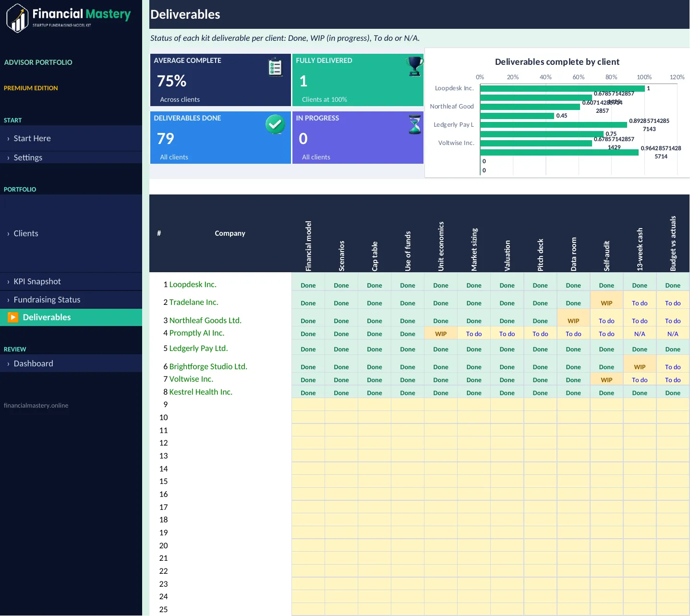Select Tradelane's Self-audit WIP cell
This screenshot has height=616, width=690.
pos(606,300)
